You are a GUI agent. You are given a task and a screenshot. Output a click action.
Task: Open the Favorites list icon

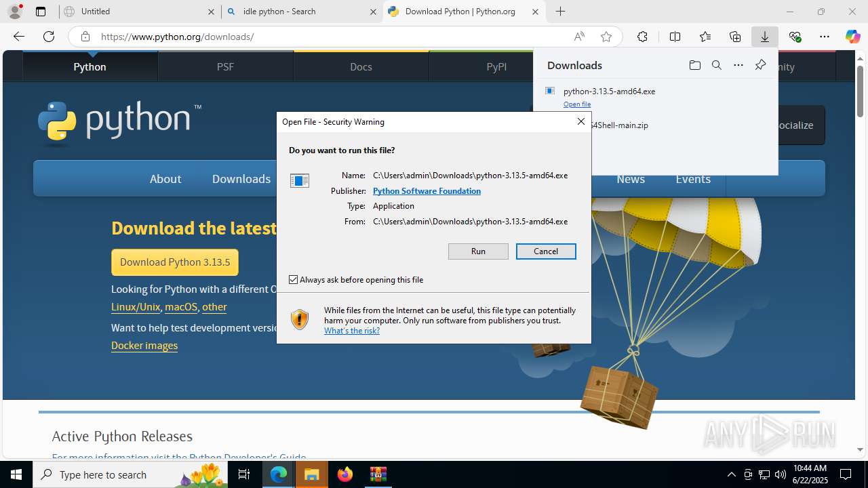pyautogui.click(x=705, y=37)
